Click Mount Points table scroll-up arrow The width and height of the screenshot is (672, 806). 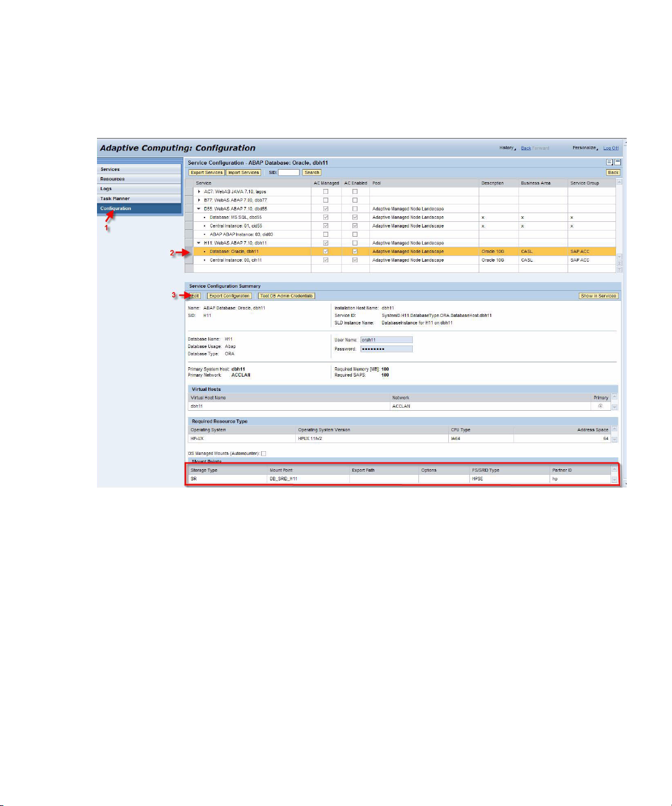(615, 469)
